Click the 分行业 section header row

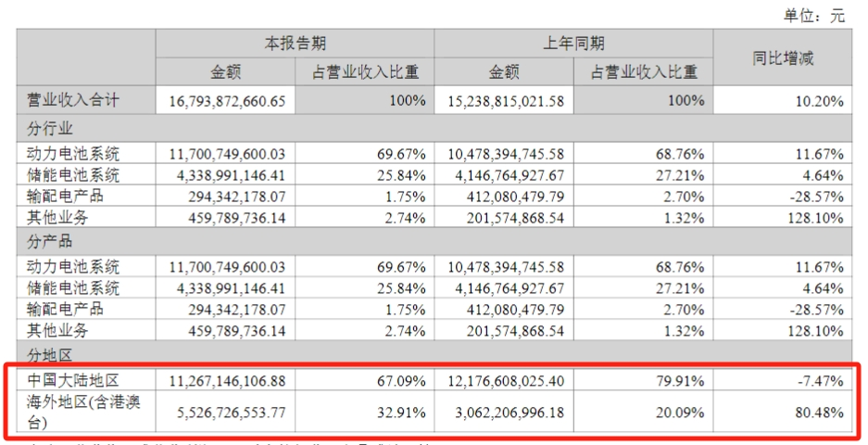(52, 126)
